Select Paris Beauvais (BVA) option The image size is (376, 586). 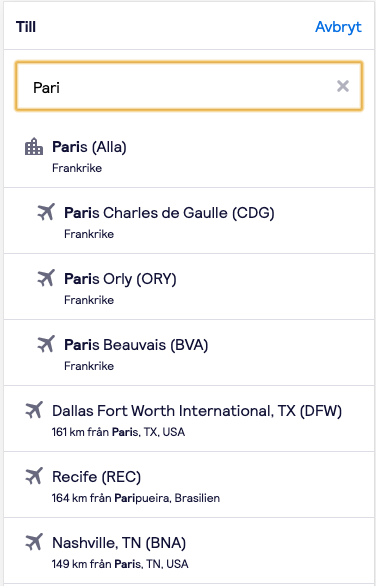[x=188, y=352]
